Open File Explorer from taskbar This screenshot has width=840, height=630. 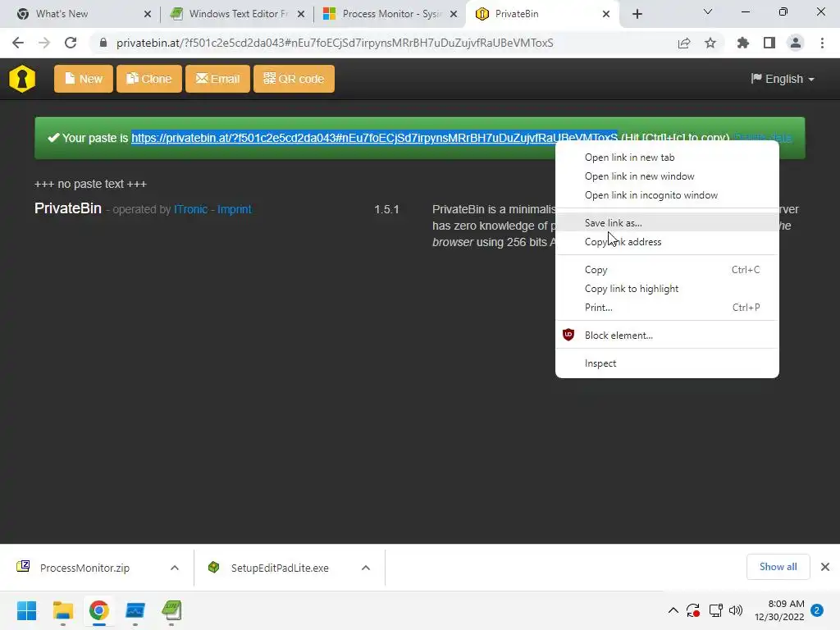[62, 610]
